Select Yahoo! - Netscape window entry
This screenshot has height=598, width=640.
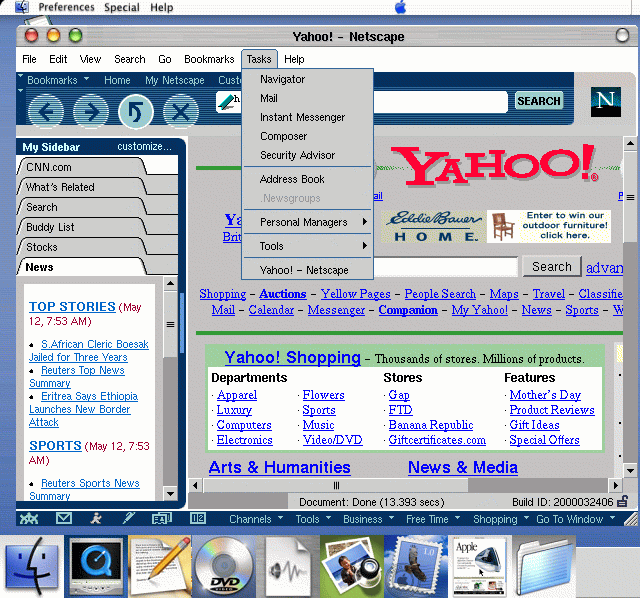(x=307, y=270)
